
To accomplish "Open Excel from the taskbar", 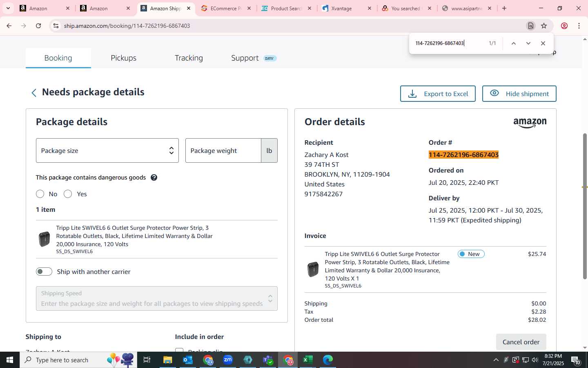I will point(308,360).
